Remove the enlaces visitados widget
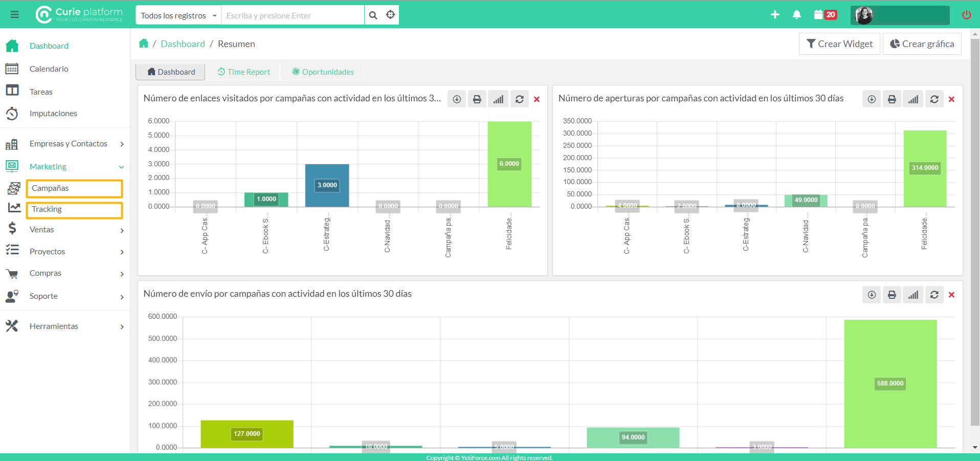The image size is (980, 461). [x=537, y=99]
